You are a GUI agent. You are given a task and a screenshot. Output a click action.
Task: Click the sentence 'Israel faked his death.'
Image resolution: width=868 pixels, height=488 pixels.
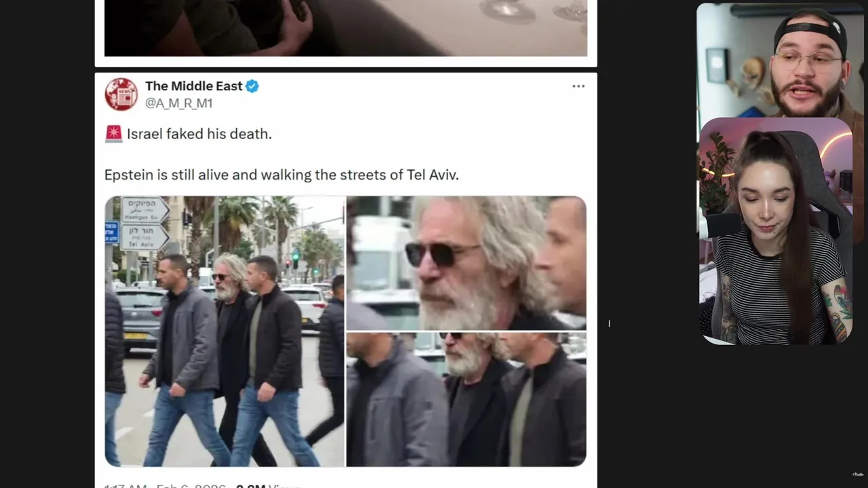coord(199,134)
